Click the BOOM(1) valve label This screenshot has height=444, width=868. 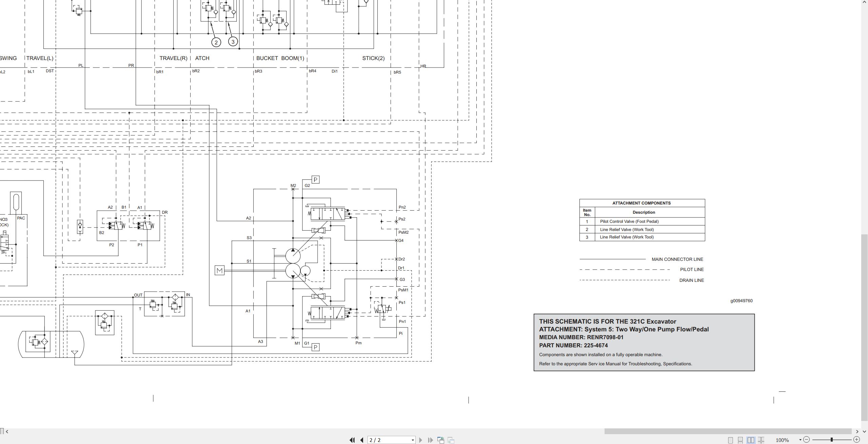pyautogui.click(x=293, y=58)
